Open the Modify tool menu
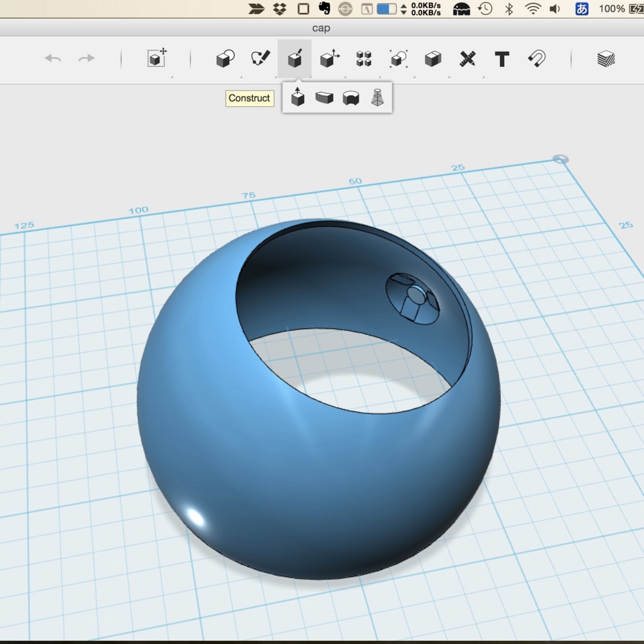 tap(330, 59)
